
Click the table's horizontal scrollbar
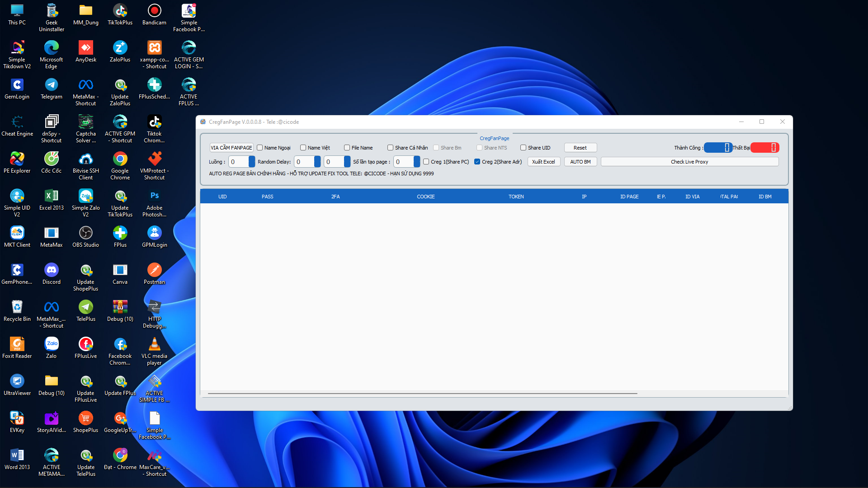tap(422, 394)
